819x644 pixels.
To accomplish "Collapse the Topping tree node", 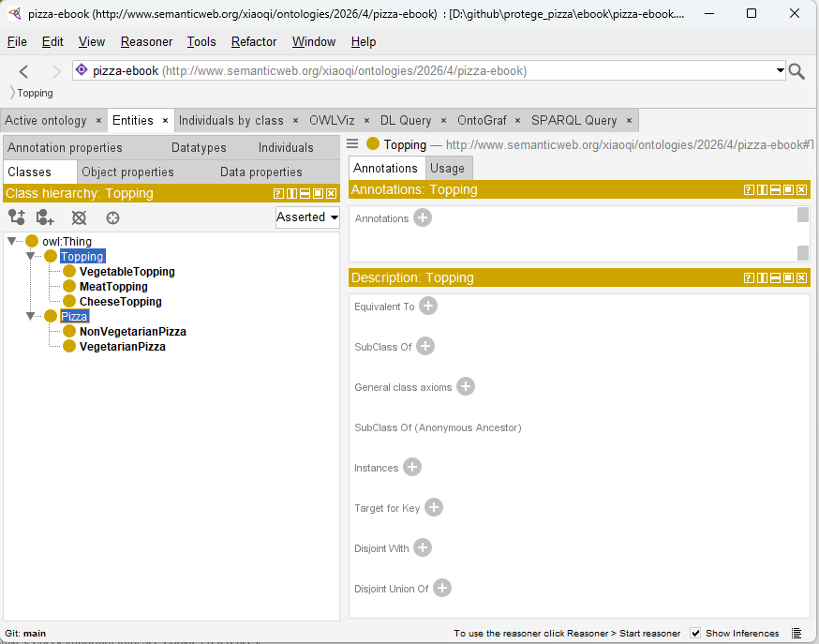I will click(x=30, y=256).
